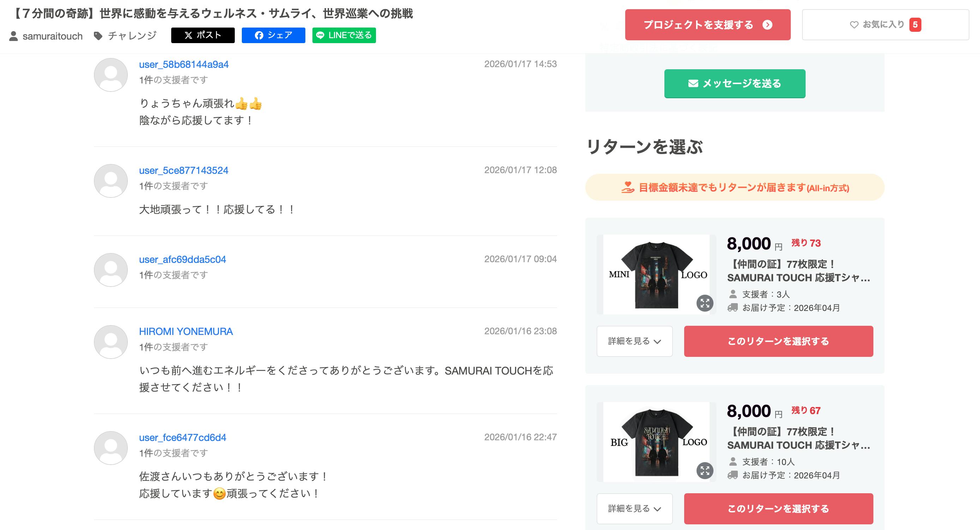Open user_fce6477cd6d4 profile link

click(x=182, y=437)
